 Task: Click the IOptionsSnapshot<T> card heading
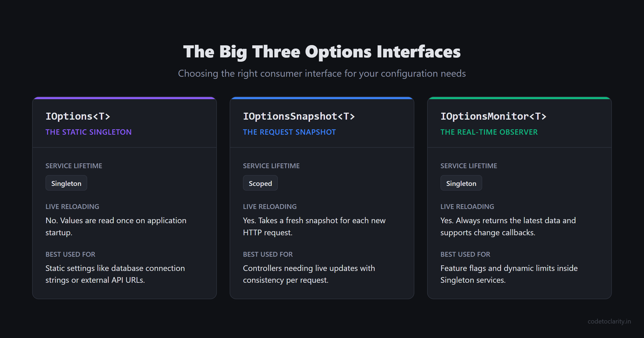(299, 116)
